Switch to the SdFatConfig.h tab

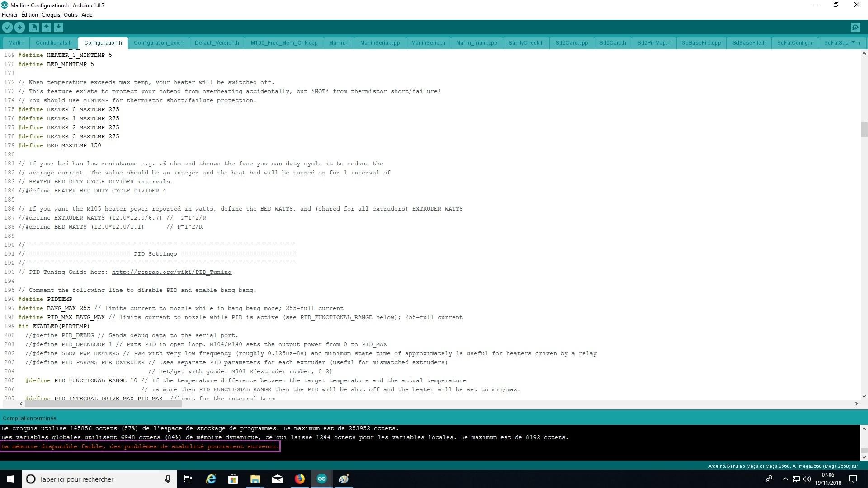[795, 43]
